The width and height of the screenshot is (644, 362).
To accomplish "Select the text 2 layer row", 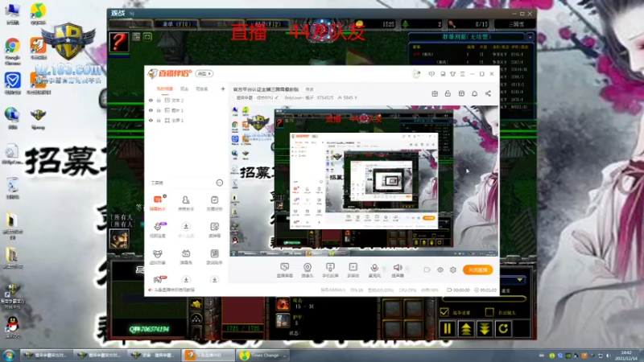I will pyautogui.click(x=187, y=100).
